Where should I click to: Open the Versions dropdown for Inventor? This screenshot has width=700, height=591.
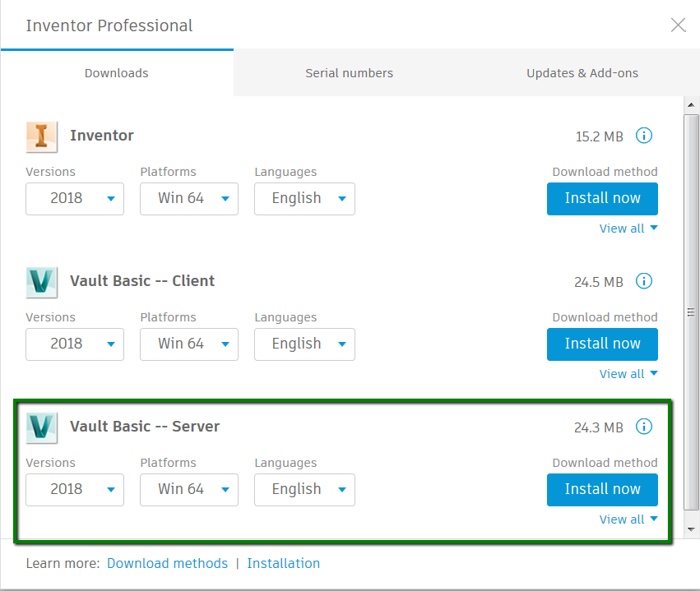tap(75, 198)
